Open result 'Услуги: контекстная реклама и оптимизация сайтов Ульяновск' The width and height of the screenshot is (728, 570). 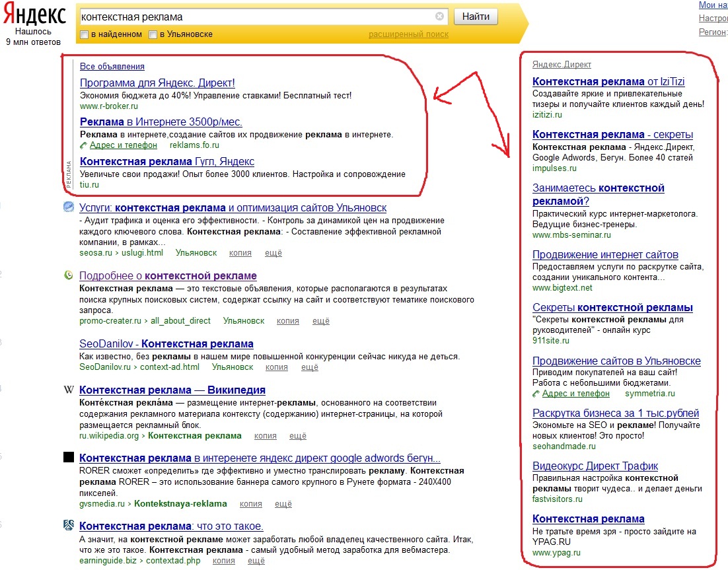pyautogui.click(x=233, y=207)
